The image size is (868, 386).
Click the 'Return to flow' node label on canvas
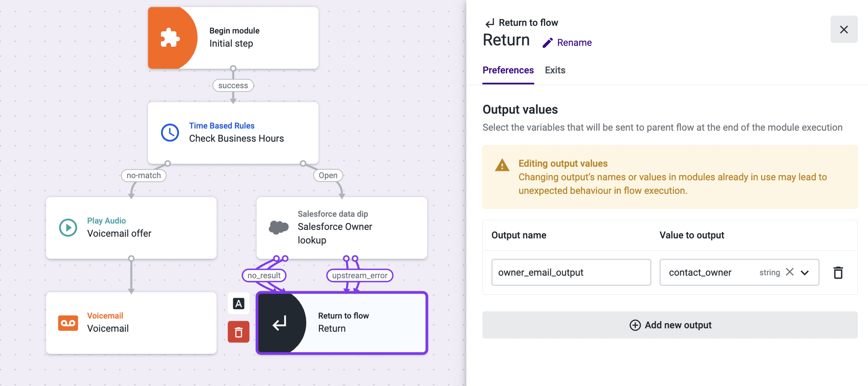pos(344,316)
